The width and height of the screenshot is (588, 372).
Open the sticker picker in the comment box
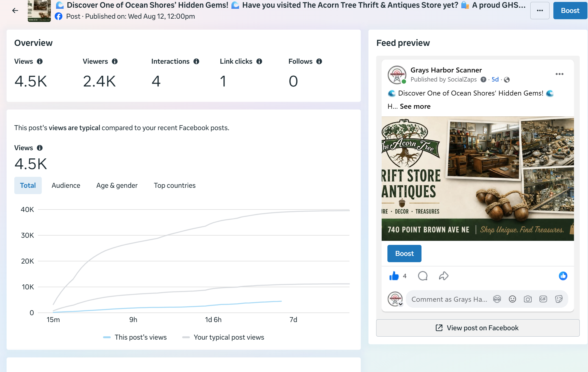(559, 299)
